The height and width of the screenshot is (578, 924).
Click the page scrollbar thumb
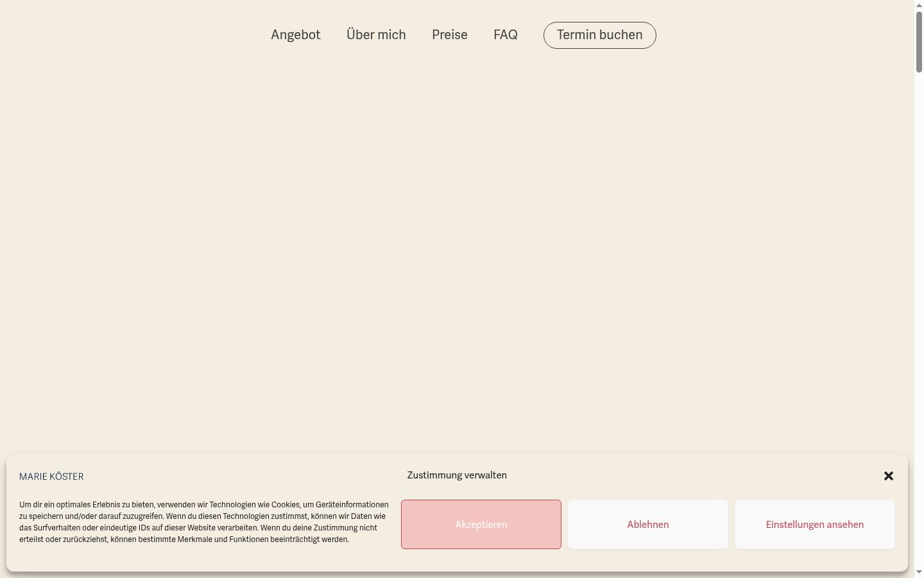pyautogui.click(x=919, y=42)
